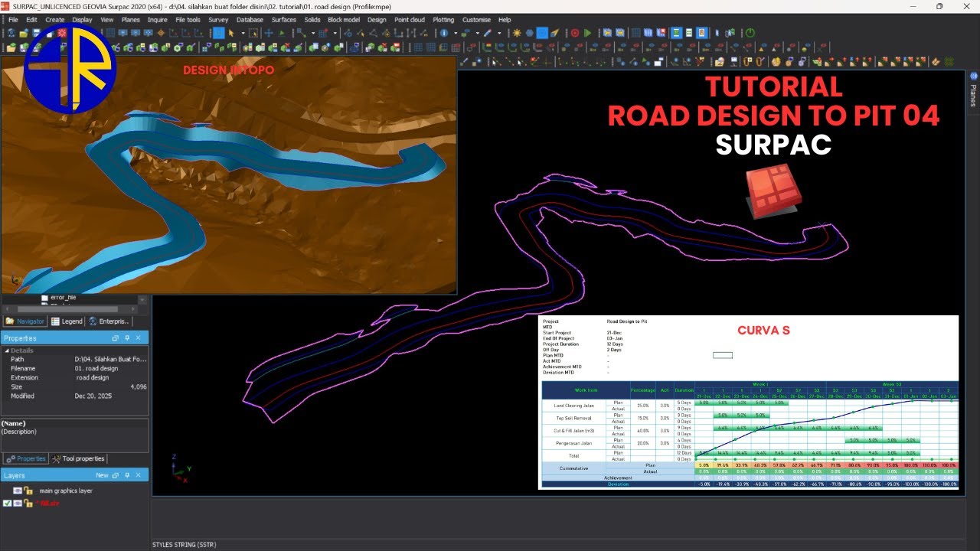Viewport: 980px width, 551px height.
Task: Toggle visibility of main graphics layer
Action: [18, 491]
